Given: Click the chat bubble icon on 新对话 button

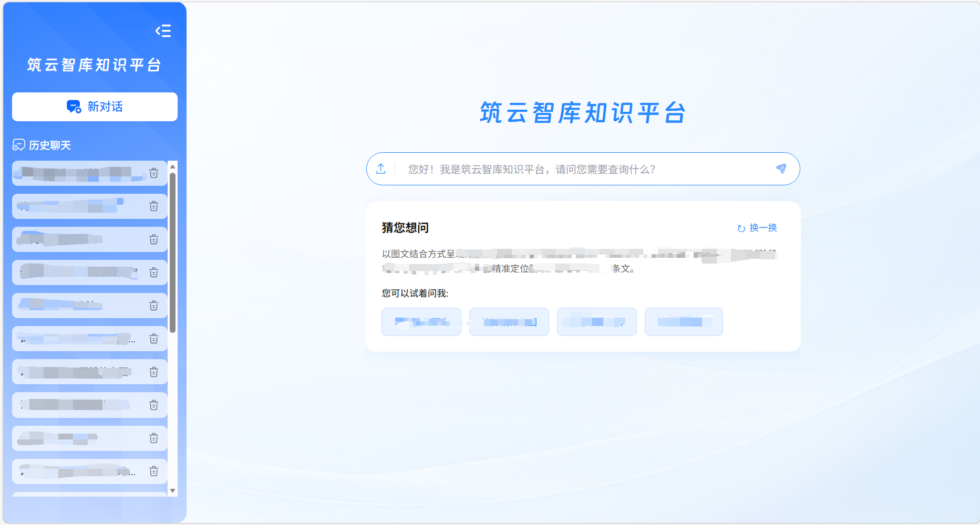Looking at the screenshot, I should point(74,107).
